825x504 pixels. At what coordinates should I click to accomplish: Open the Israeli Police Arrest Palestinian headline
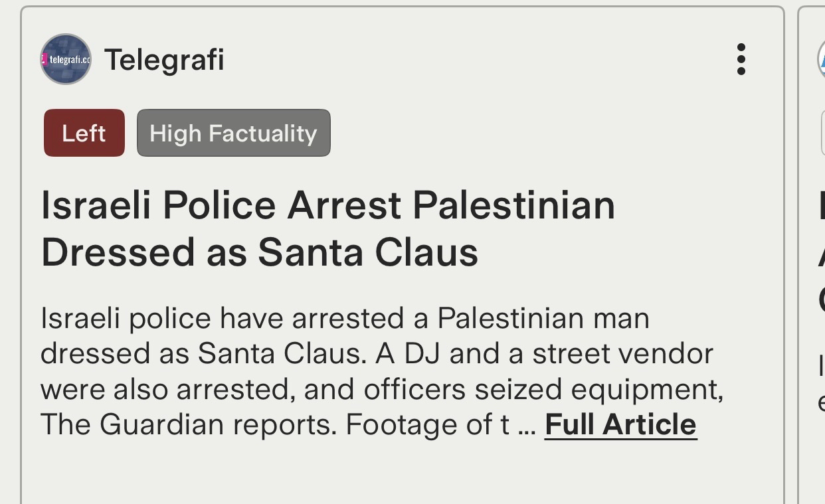coord(328,205)
